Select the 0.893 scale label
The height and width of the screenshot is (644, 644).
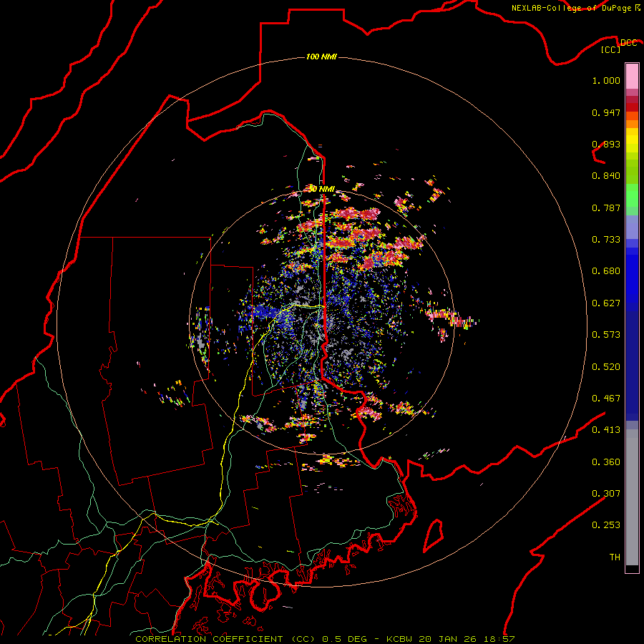606,144
